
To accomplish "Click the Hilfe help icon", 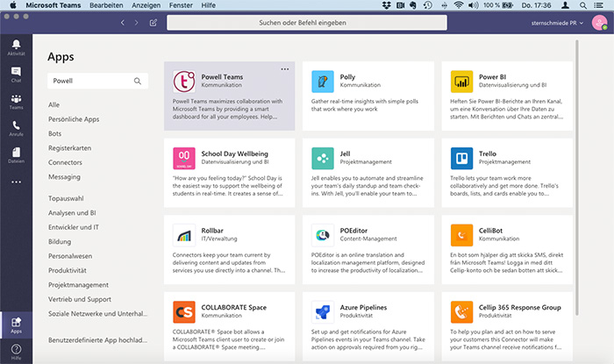I will point(16,348).
